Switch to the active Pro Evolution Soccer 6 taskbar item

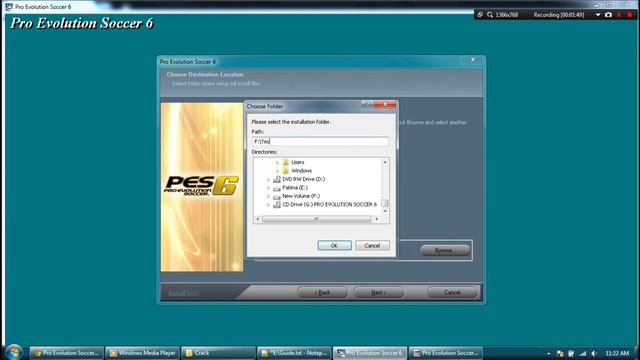(370, 353)
